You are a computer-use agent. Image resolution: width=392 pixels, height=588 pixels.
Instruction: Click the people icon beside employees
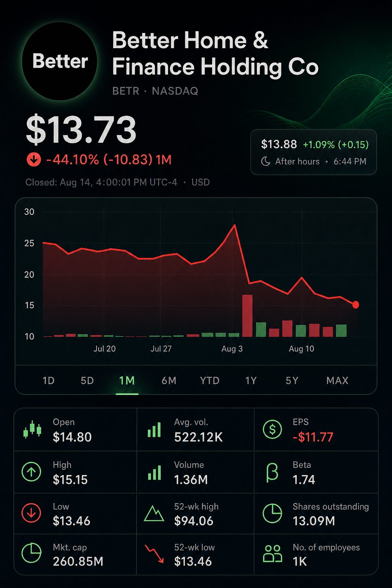coord(273,554)
